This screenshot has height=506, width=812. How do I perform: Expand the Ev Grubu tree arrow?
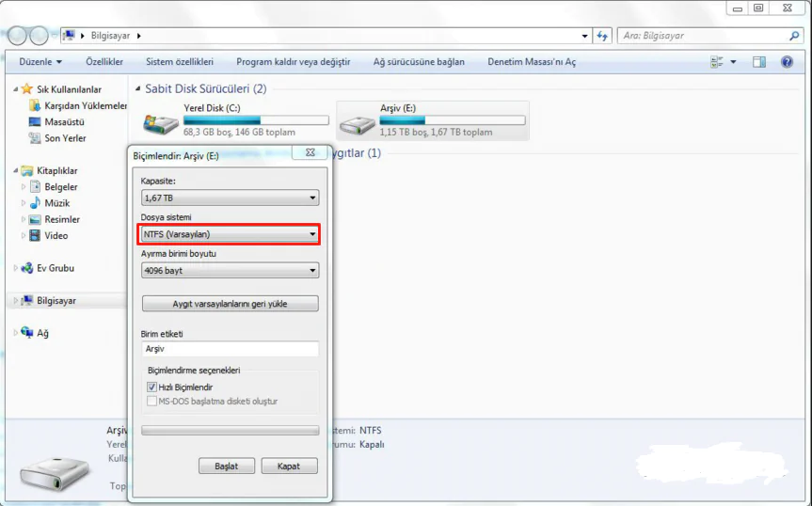(15, 268)
